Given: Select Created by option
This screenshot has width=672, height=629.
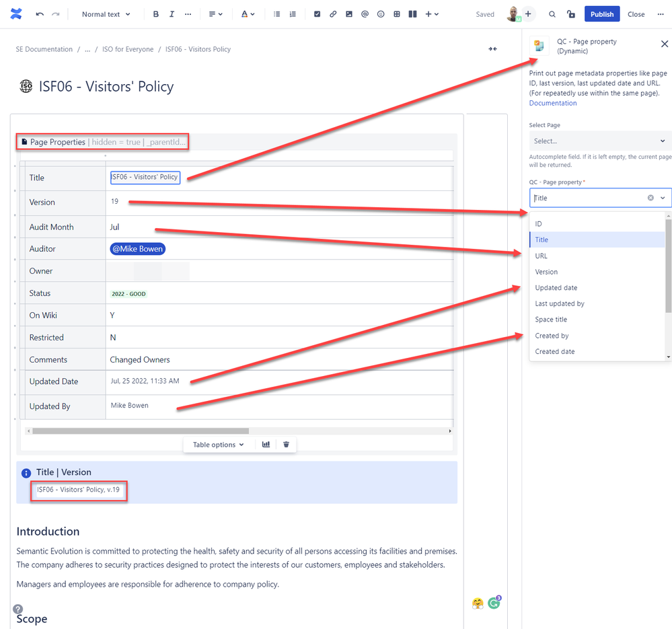Looking at the screenshot, I should coord(597,336).
